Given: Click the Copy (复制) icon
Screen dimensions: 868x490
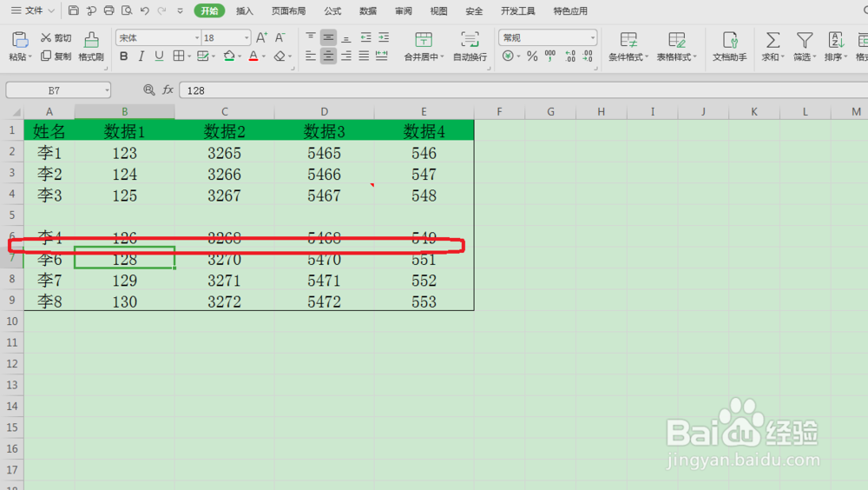Looking at the screenshot, I should (46, 56).
